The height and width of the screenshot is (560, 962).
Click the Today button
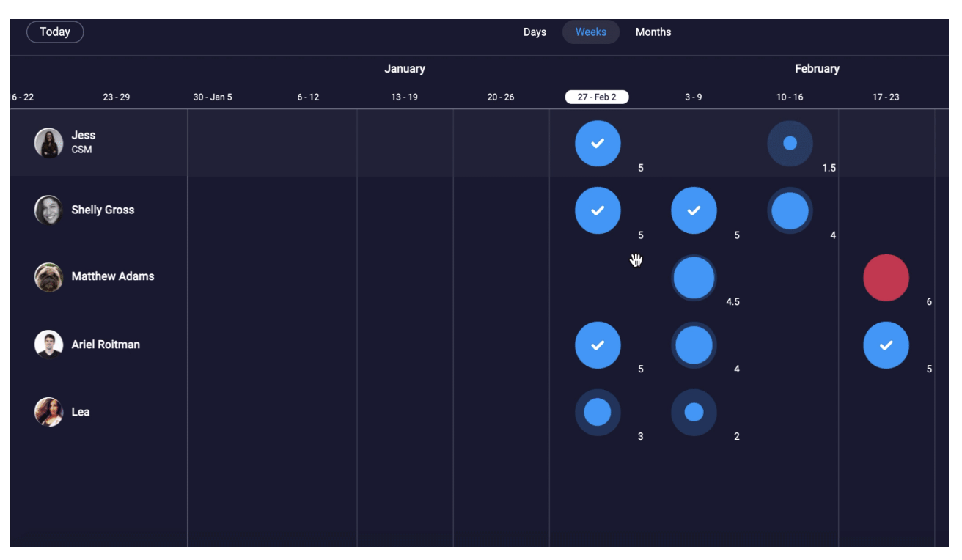click(x=55, y=32)
